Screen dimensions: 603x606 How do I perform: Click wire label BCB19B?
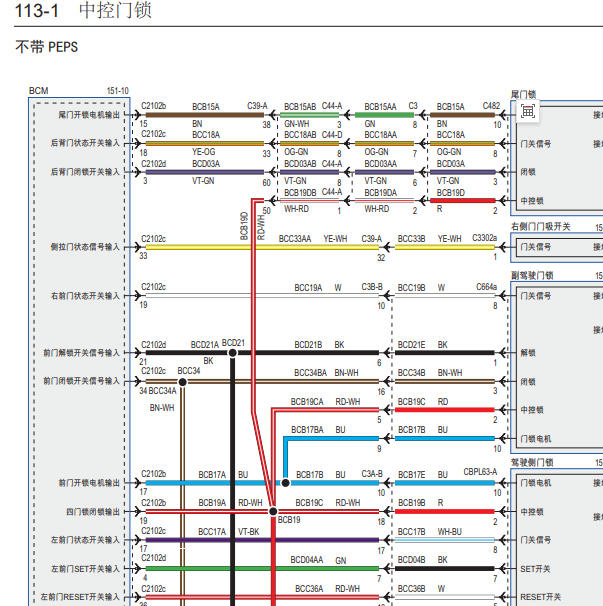click(411, 503)
